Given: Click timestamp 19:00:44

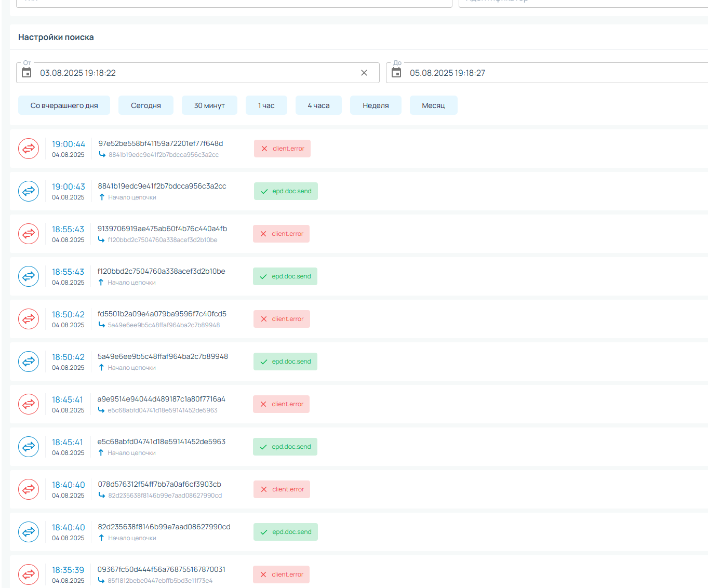Looking at the screenshot, I should (69, 144).
